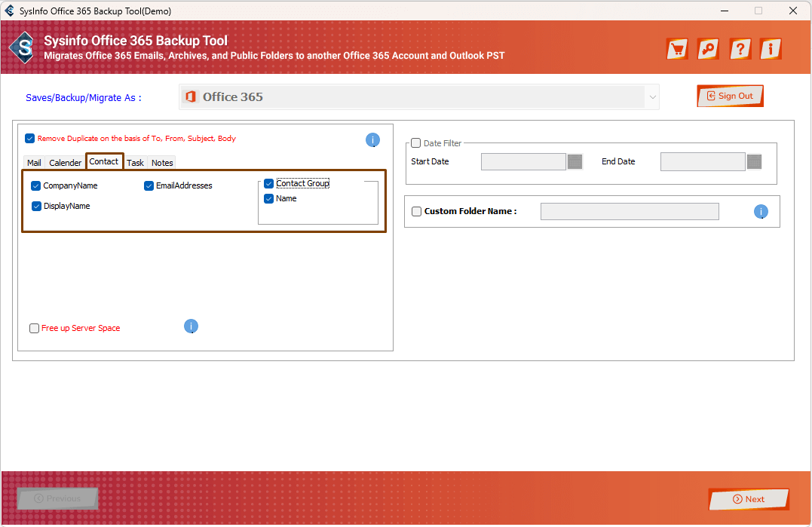The height and width of the screenshot is (527, 812).
Task: Click the key activation icon
Action: (708, 49)
